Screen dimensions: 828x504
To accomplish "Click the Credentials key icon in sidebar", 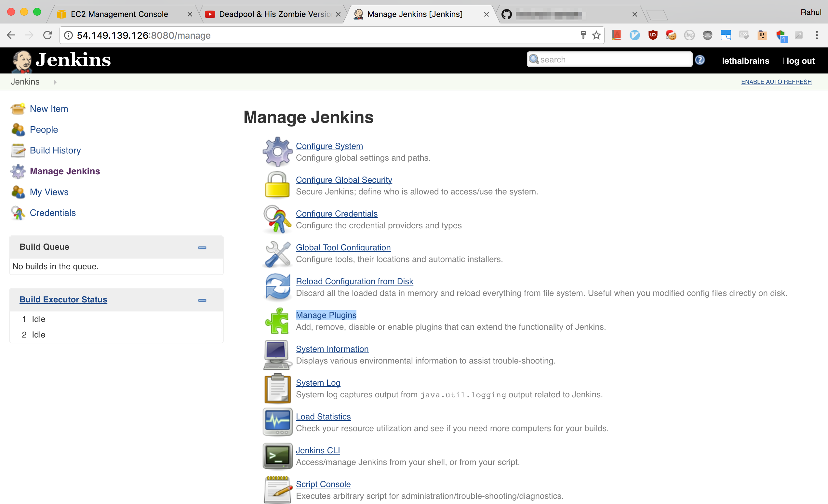I will click(x=18, y=213).
